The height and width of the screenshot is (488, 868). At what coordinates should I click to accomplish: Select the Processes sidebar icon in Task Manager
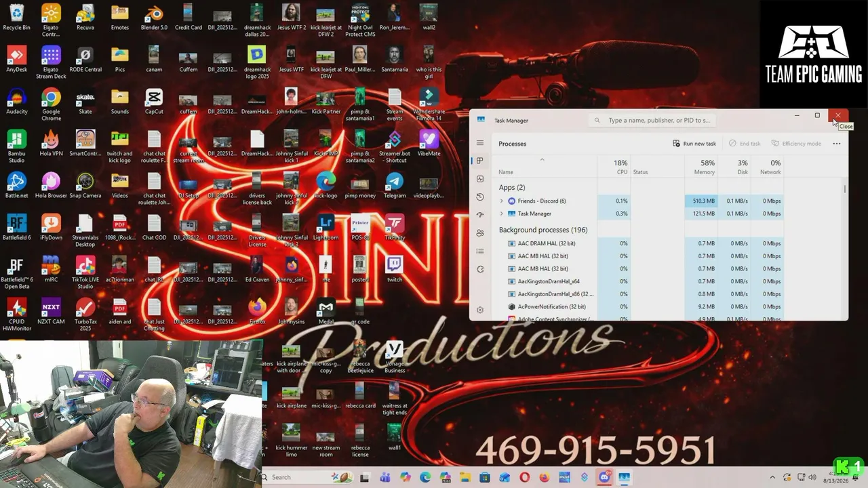pos(480,161)
